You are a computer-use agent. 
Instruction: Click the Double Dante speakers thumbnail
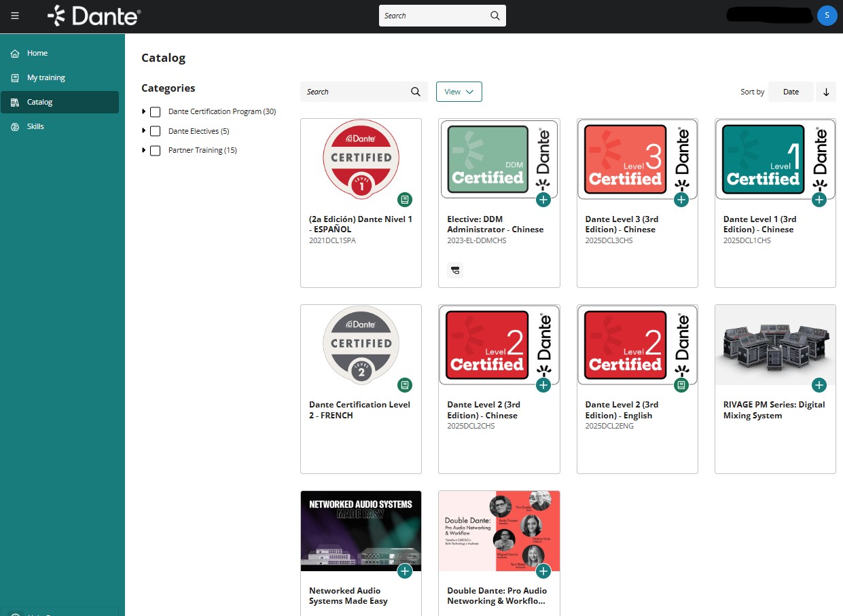[499, 531]
